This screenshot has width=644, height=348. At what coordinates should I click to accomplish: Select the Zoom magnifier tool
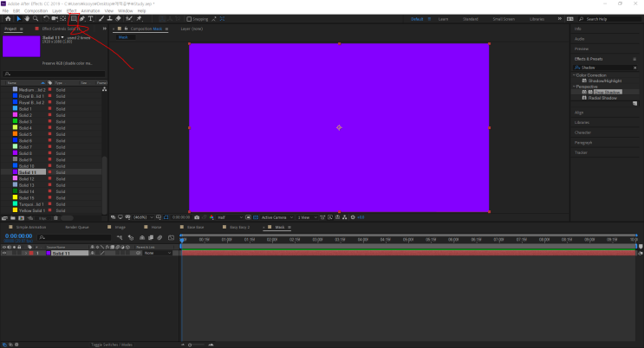[x=36, y=19]
